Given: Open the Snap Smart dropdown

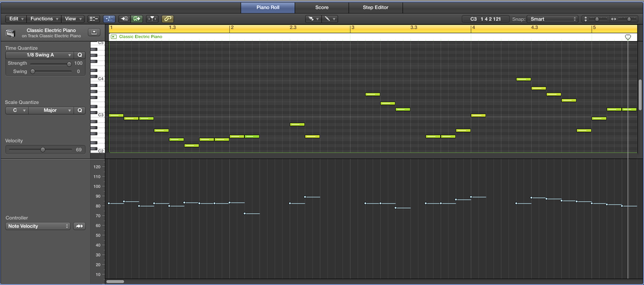Looking at the screenshot, I should point(552,19).
